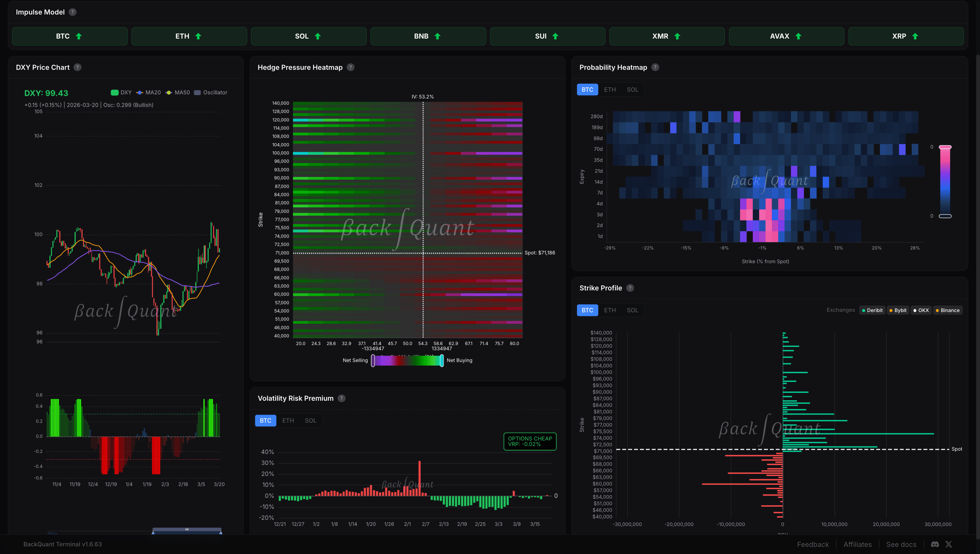Open help for Volatility Risk Premium
Screen dimensions: 980x554
(x=341, y=398)
